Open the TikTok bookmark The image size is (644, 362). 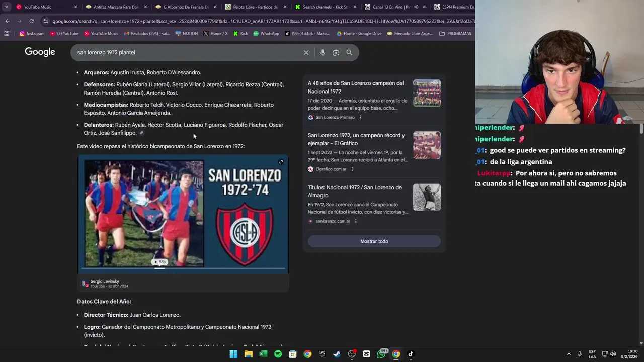tap(307, 34)
